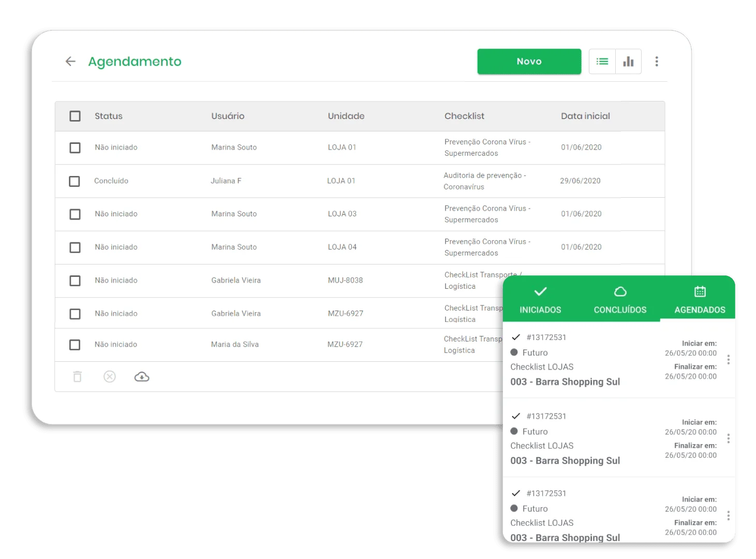This screenshot has width=756, height=559.
Task: Click the back arrow beside Agendamento
Action: pos(70,61)
